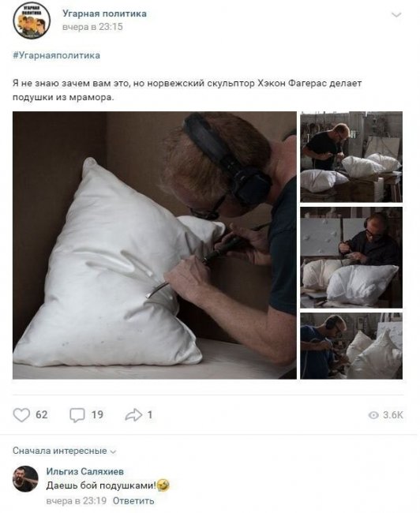Open the middle right pillow photo thumbnail

click(351, 257)
